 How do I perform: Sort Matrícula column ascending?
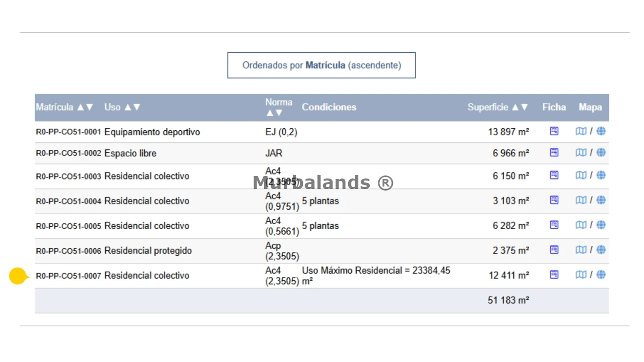pos(80,107)
